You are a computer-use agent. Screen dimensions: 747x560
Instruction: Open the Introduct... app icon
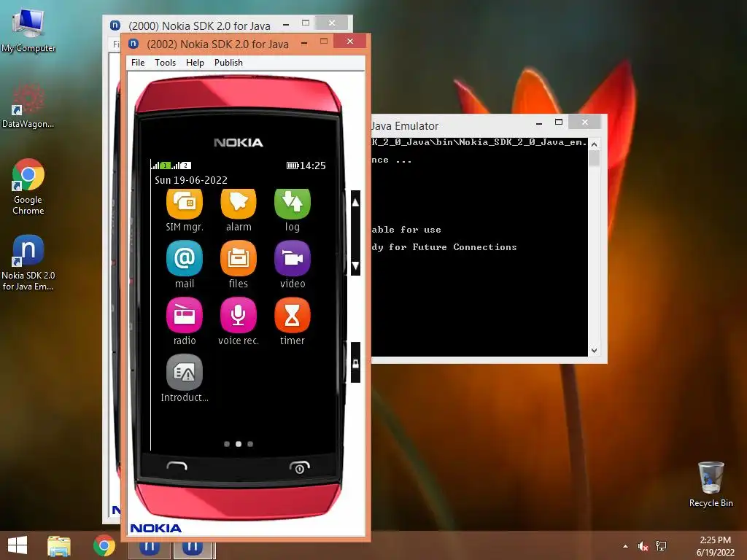(185, 372)
